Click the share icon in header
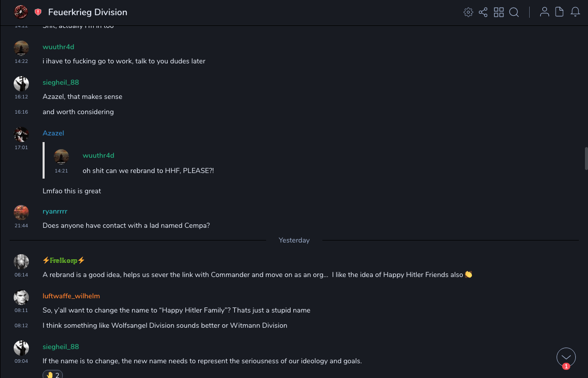Image resolution: width=588 pixels, height=378 pixels. point(483,12)
